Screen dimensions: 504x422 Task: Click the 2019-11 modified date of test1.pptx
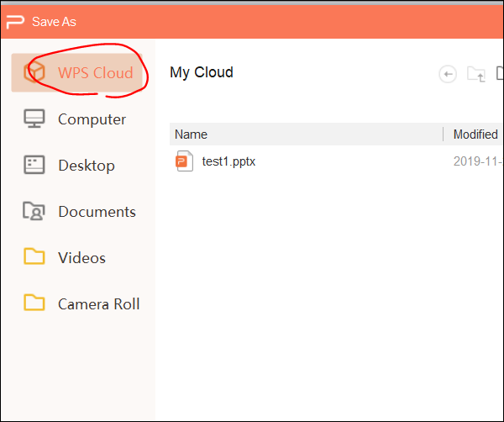click(x=478, y=161)
